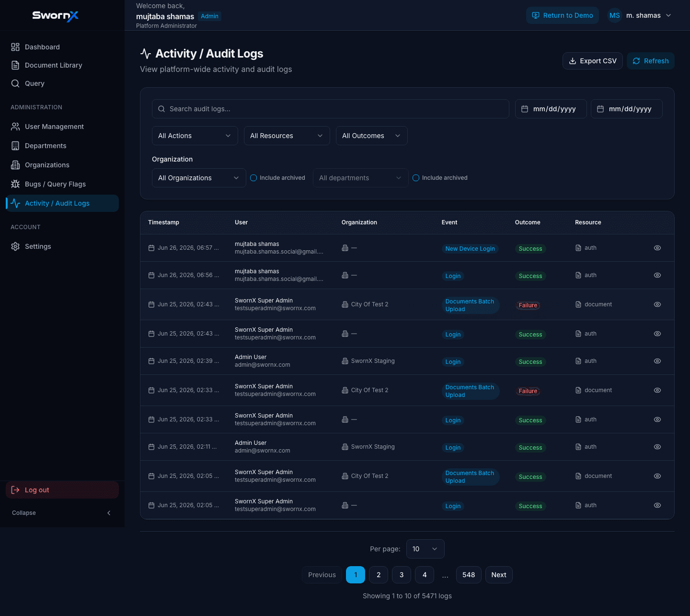The height and width of the screenshot is (616, 690).
Task: Click calendar icon on Jun 26 06:57 row
Action: [151, 248]
